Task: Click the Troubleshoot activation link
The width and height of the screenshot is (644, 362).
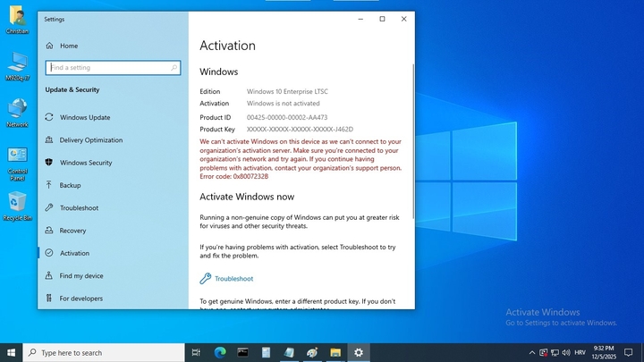Action: tap(233, 279)
